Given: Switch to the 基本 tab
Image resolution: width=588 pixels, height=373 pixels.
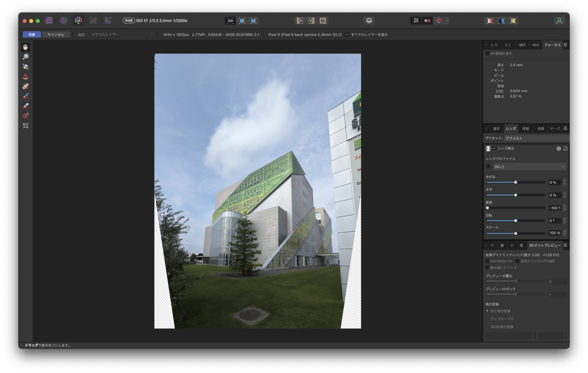Looking at the screenshot, I should [496, 128].
